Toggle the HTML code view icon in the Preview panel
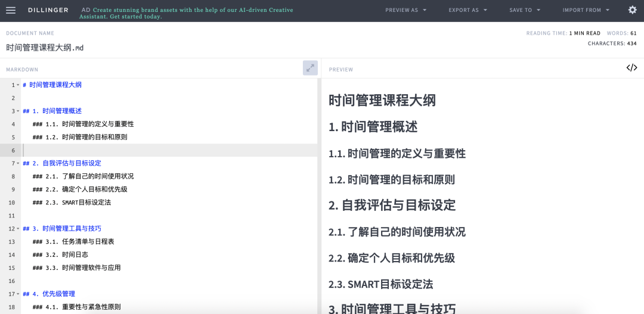644x314 pixels. (631, 68)
